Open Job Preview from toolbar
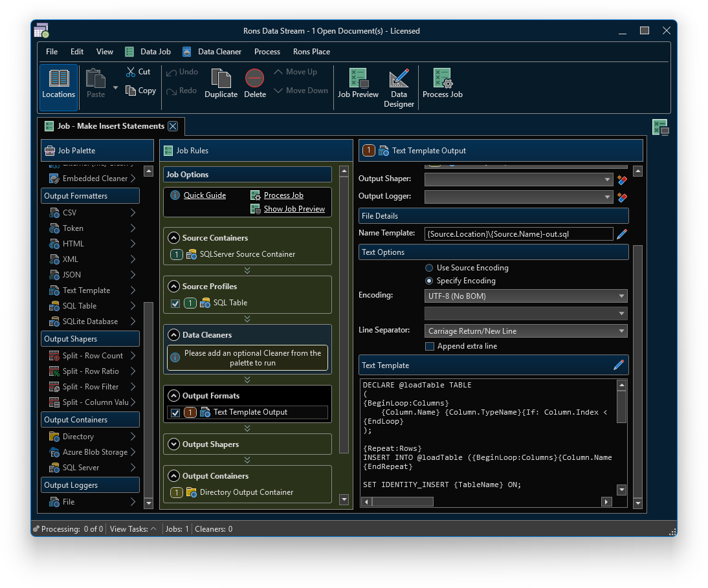Image resolution: width=708 pixels, height=588 pixels. 358,84
